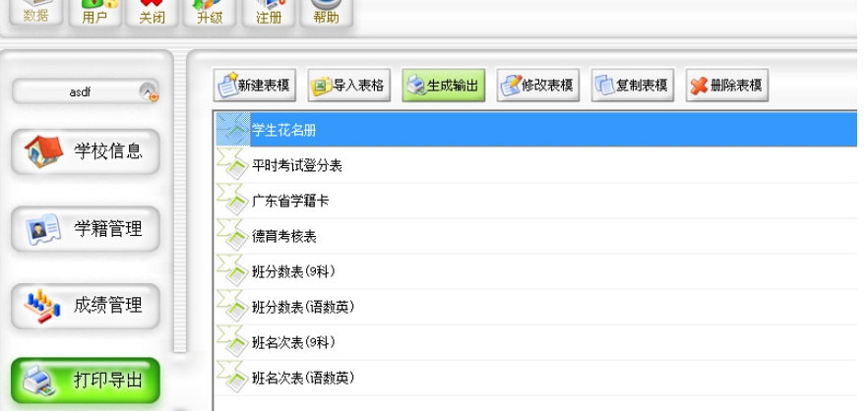
Task: Click the Excel icon beside 班分数表(语数英)
Action: (232, 307)
